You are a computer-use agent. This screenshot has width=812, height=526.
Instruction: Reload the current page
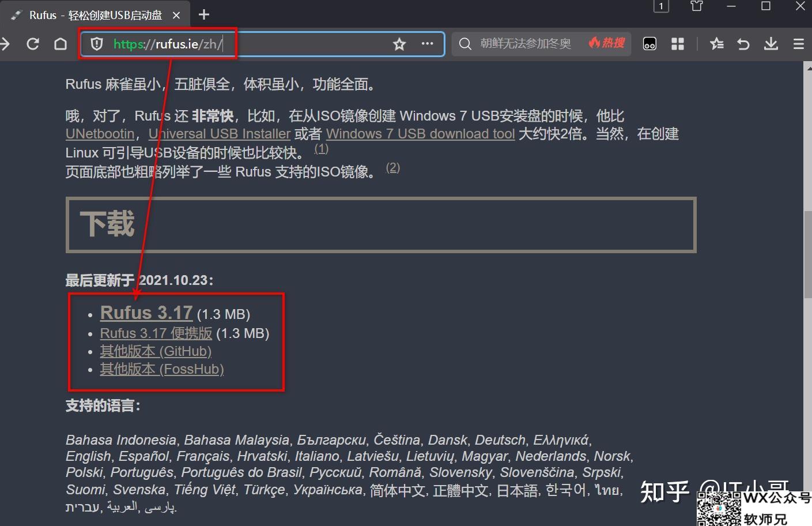(x=33, y=43)
